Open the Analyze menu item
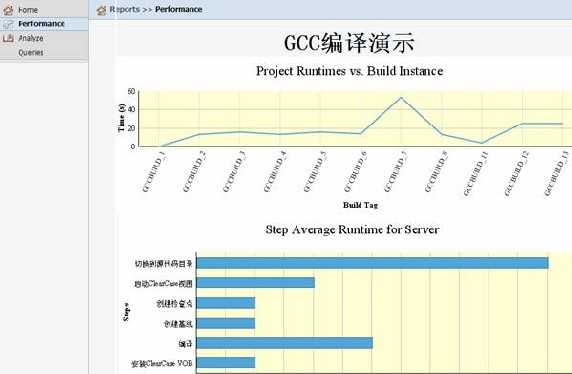Viewport: 572px width, 374px height. (x=31, y=38)
